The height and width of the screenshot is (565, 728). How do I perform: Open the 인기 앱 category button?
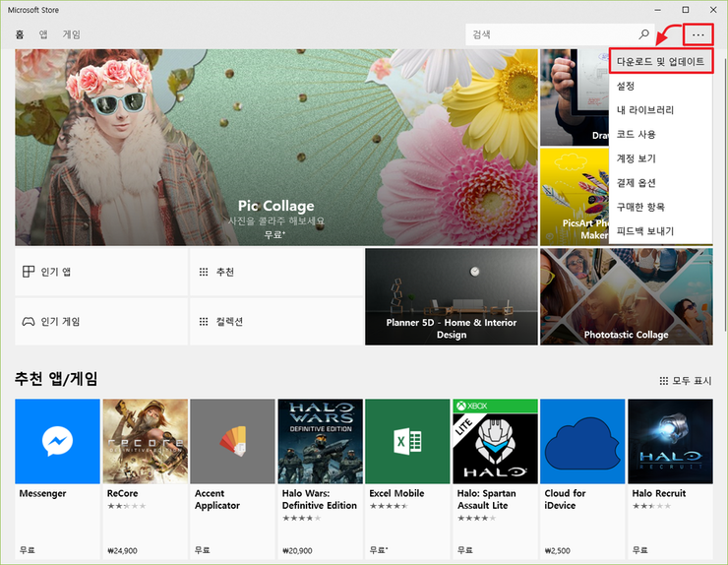(x=101, y=272)
